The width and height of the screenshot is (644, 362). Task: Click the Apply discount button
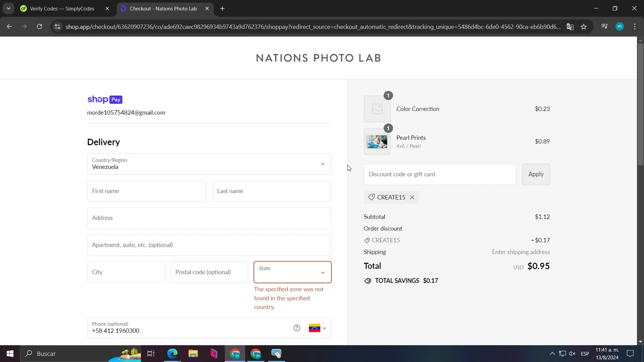[536, 175]
